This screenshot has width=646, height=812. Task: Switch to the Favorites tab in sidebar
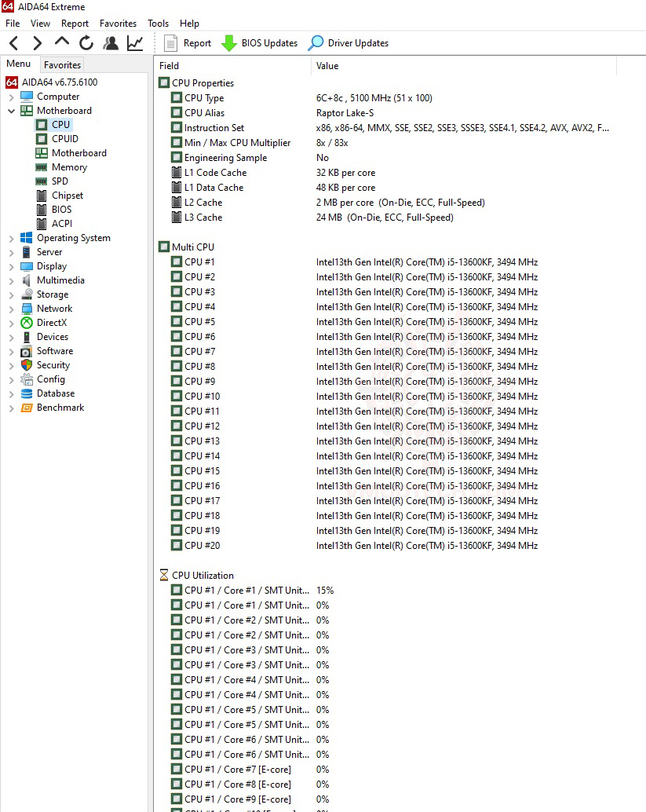62,64
